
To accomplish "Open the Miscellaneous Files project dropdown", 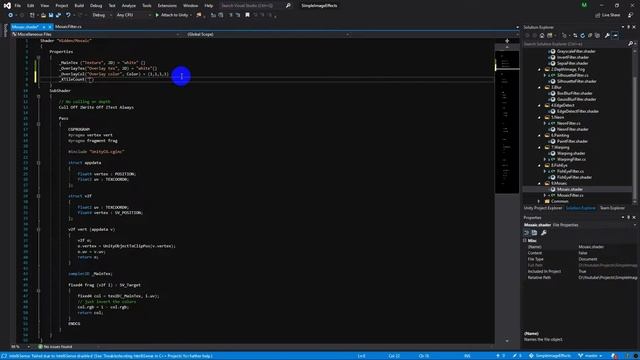I will pos(96,35).
